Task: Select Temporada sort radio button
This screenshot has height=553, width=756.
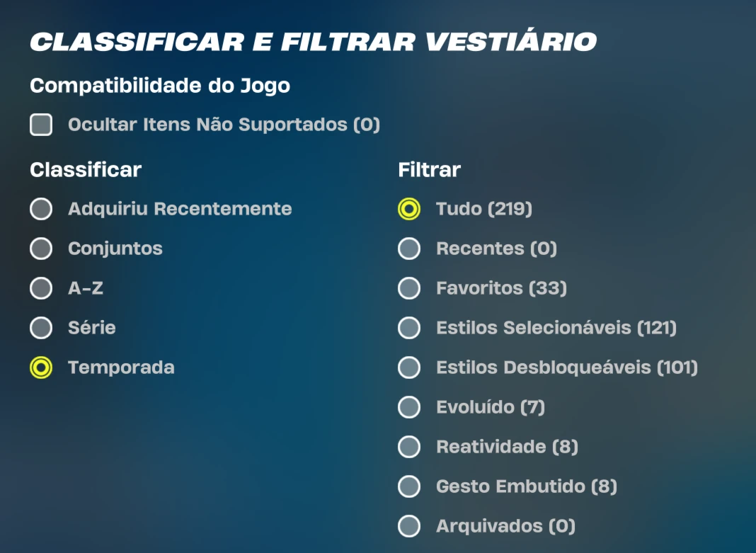Action: click(41, 368)
